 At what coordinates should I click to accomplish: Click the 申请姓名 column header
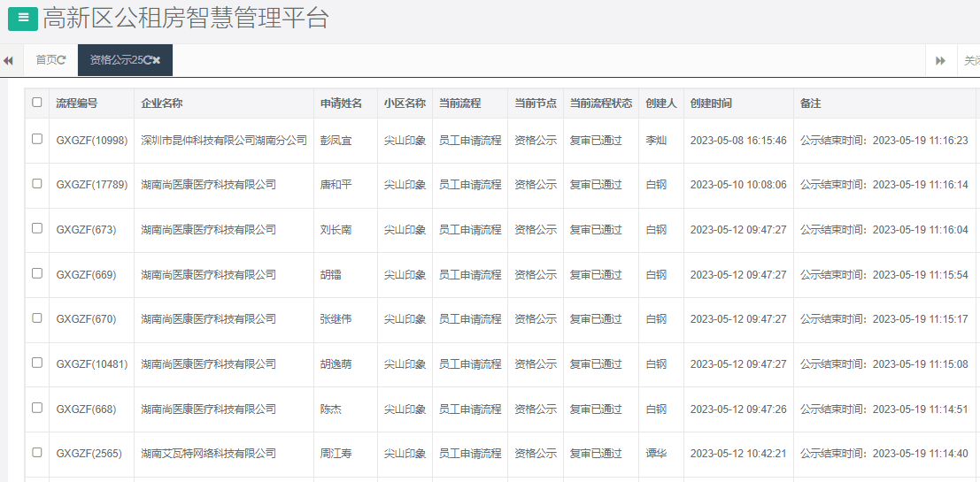341,103
